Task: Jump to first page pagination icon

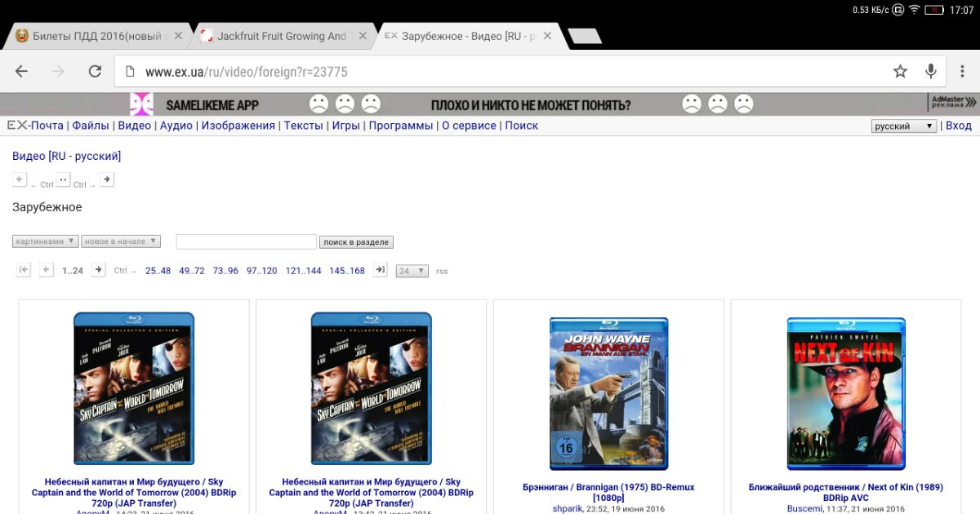Action: click(x=24, y=270)
